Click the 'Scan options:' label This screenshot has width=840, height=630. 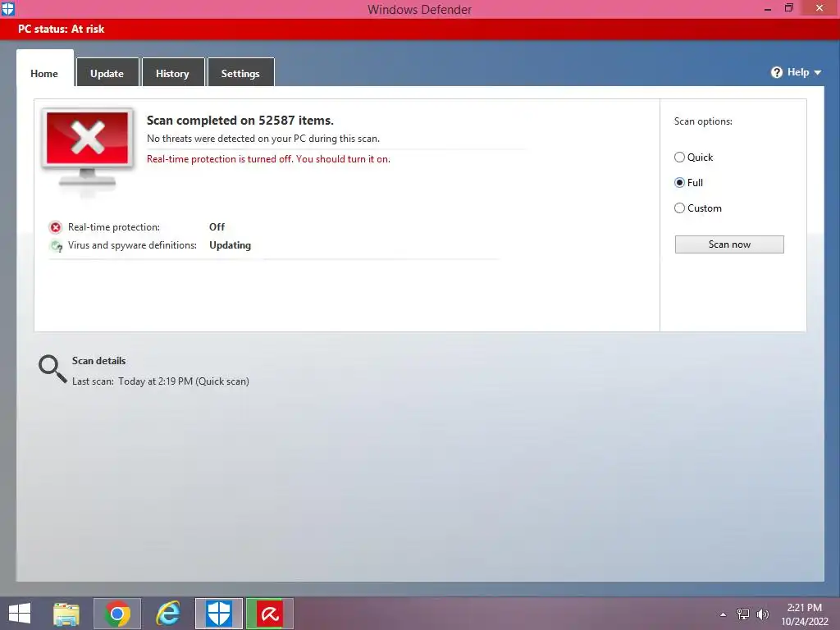click(x=703, y=121)
